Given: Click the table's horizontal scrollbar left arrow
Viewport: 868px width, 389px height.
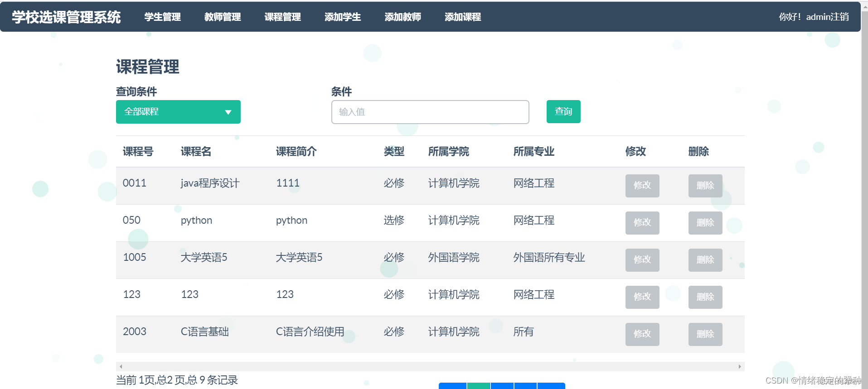Looking at the screenshot, I should [121, 366].
